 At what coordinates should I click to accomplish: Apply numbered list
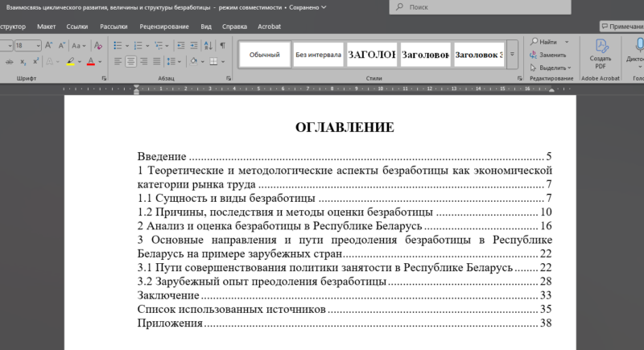(x=138, y=45)
